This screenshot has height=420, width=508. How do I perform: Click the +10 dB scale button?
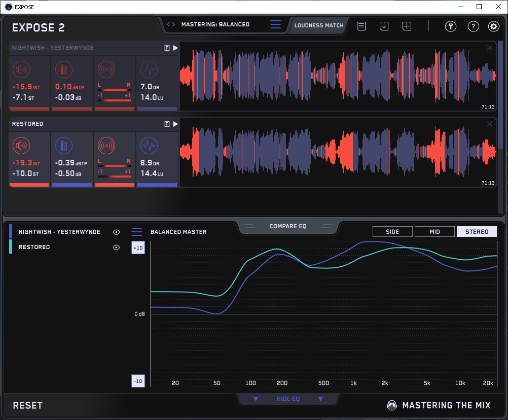tap(138, 248)
